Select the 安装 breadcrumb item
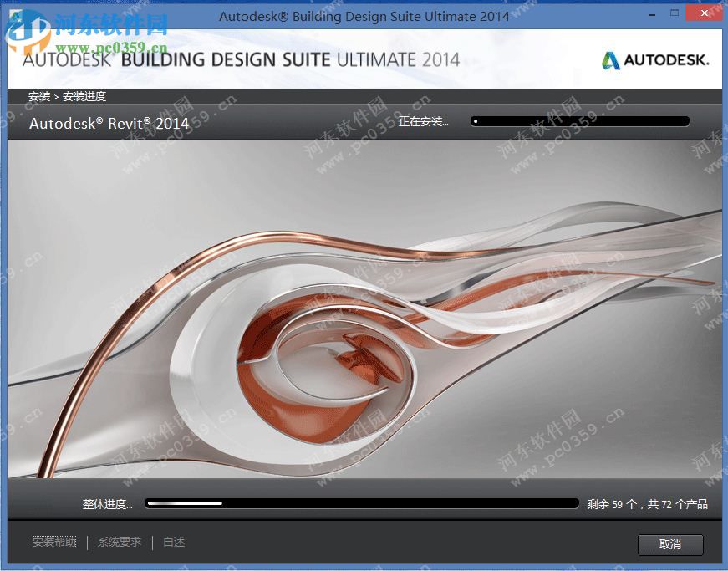The image size is (728, 571). tap(38, 96)
